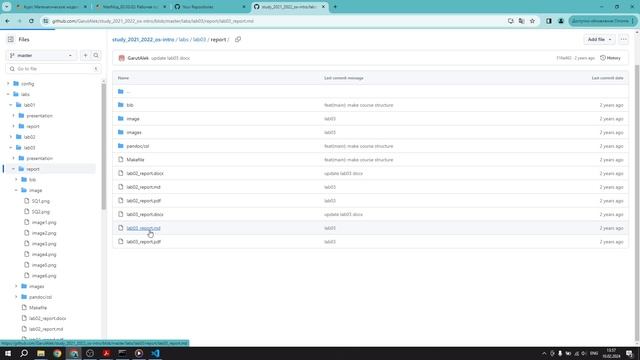Expand the lab02 folder in tree
This screenshot has width=640, height=360.
11,137
